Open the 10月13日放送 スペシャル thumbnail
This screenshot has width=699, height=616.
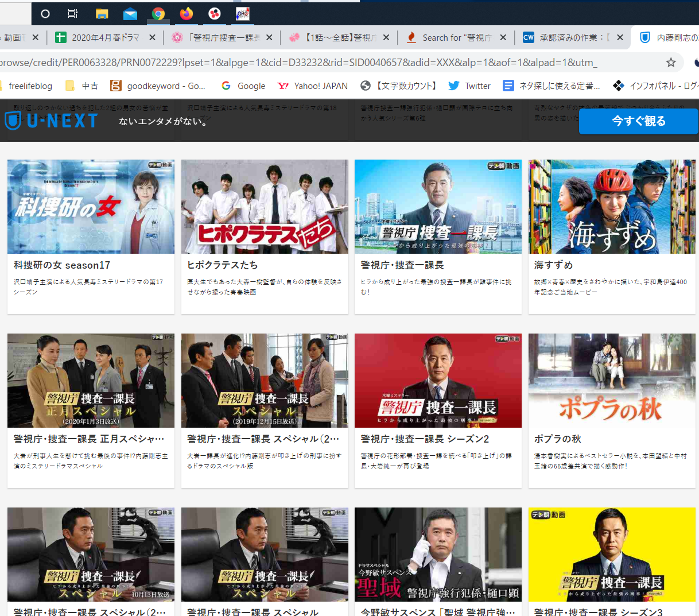(91, 555)
